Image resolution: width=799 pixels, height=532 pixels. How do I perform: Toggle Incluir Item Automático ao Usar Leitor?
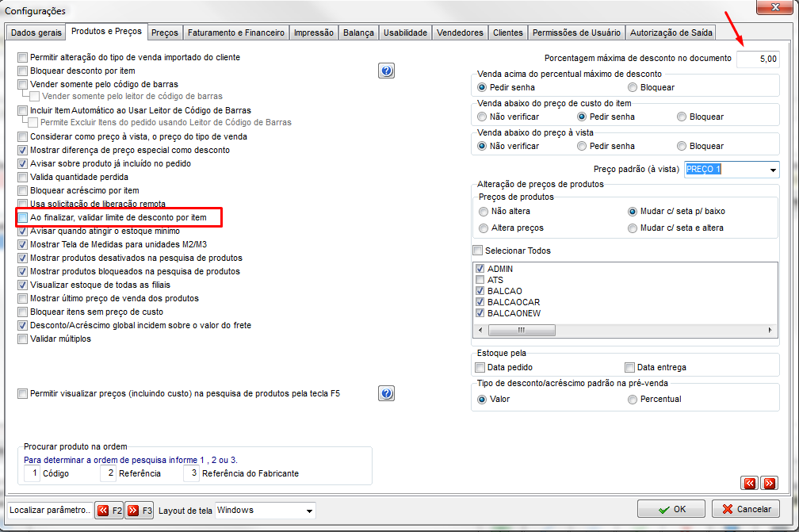(22, 110)
